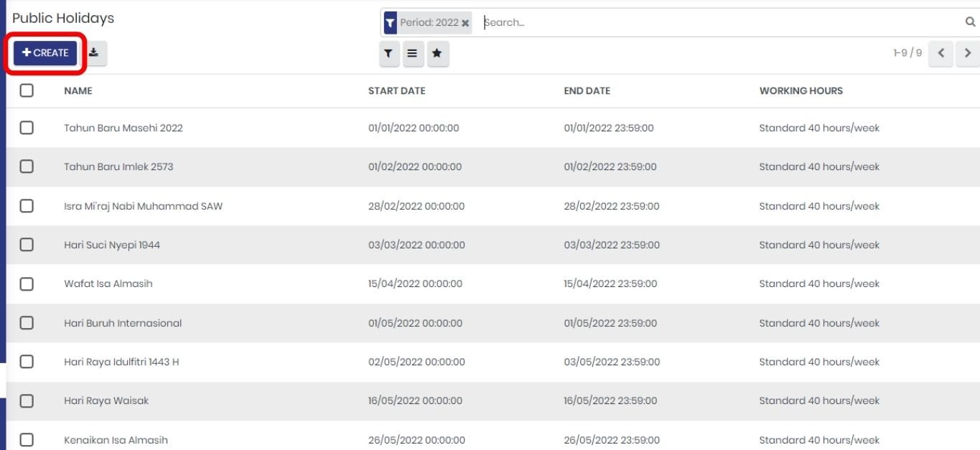Open the Tahun Baru Imlek 2573 record
This screenshot has width=980, height=450.
coord(118,167)
